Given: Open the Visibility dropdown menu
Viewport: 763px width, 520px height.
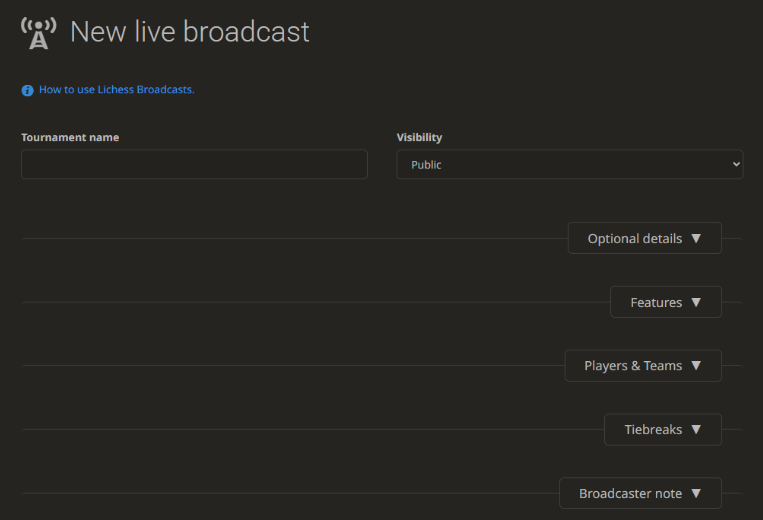Looking at the screenshot, I should click(x=569, y=165).
